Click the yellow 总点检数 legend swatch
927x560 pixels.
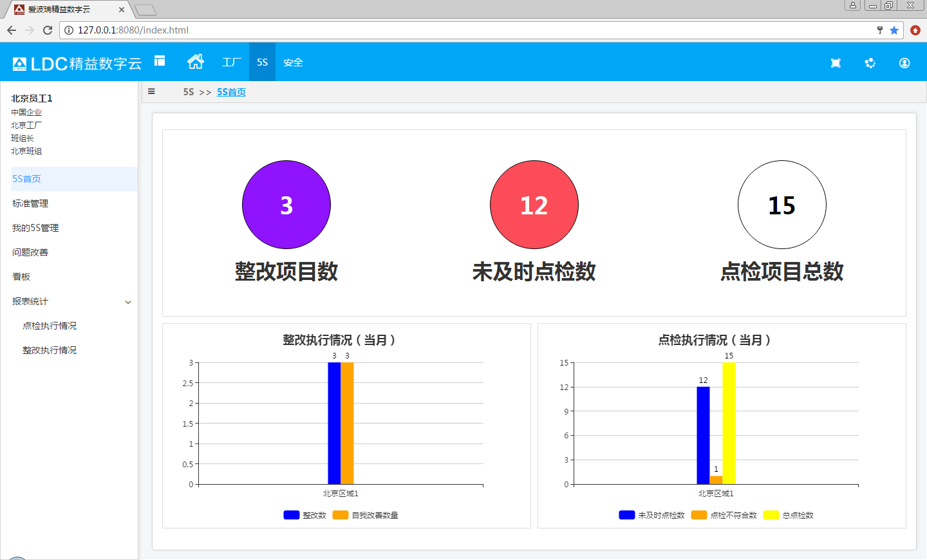[x=771, y=515]
